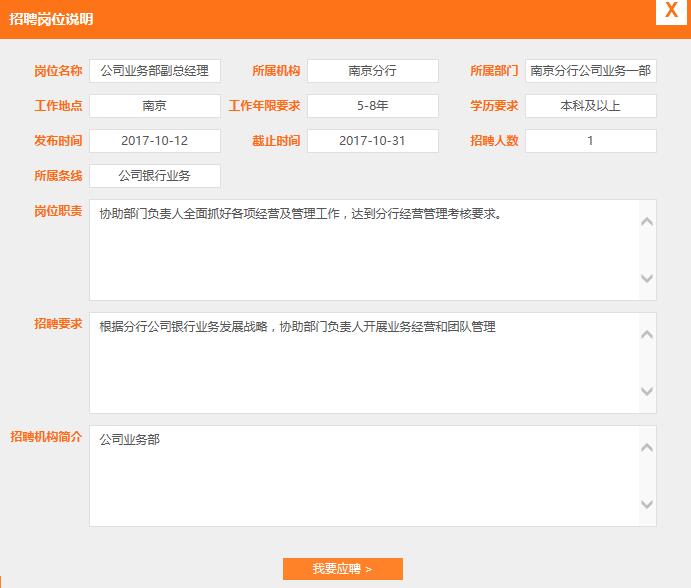691x588 pixels.
Task: Click the 岗位名称 field 公司业务部副总经理
Action: tap(155, 71)
